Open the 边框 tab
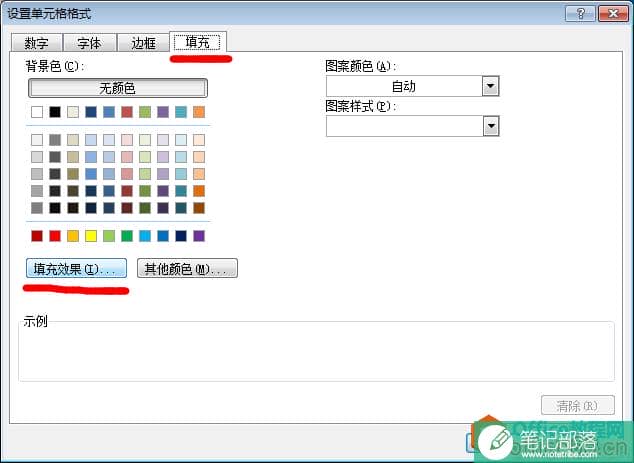The width and height of the screenshot is (634, 463). pyautogui.click(x=143, y=42)
